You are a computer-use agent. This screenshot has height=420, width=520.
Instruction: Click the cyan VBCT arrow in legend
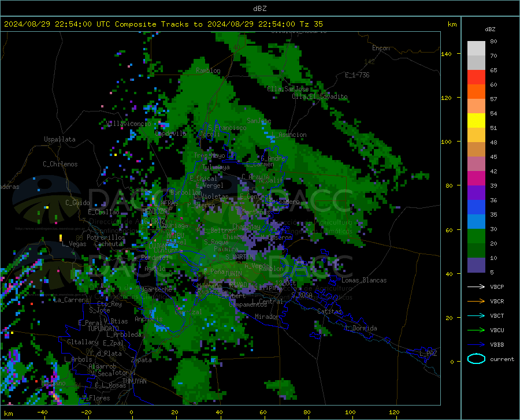(x=476, y=315)
